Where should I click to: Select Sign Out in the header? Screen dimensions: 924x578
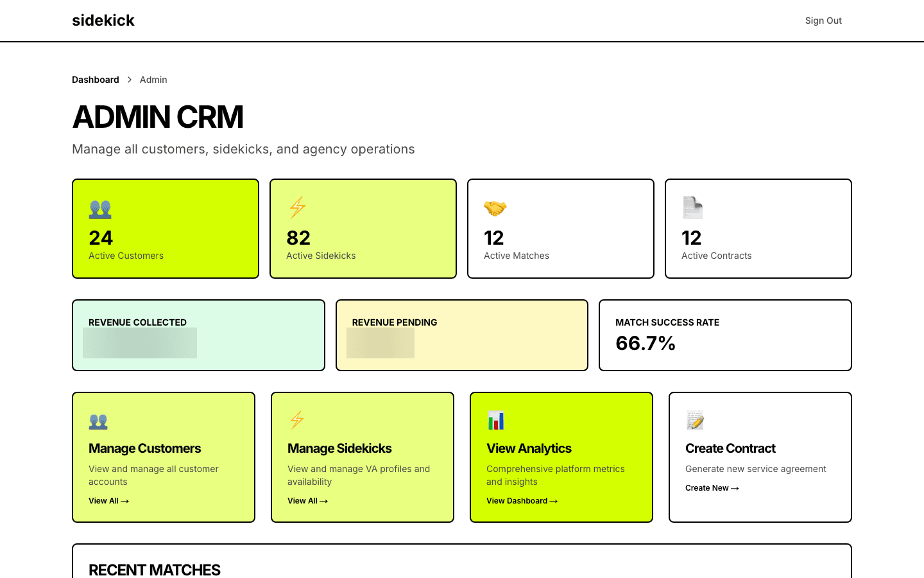pyautogui.click(x=823, y=20)
